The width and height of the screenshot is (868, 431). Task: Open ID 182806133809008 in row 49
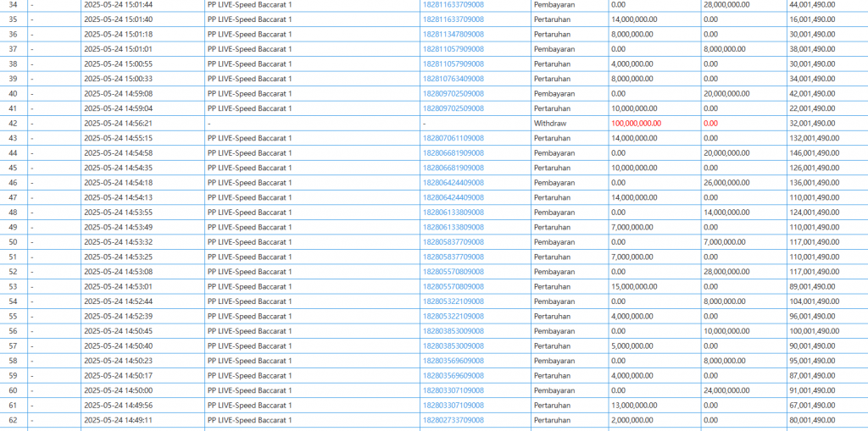tap(453, 227)
